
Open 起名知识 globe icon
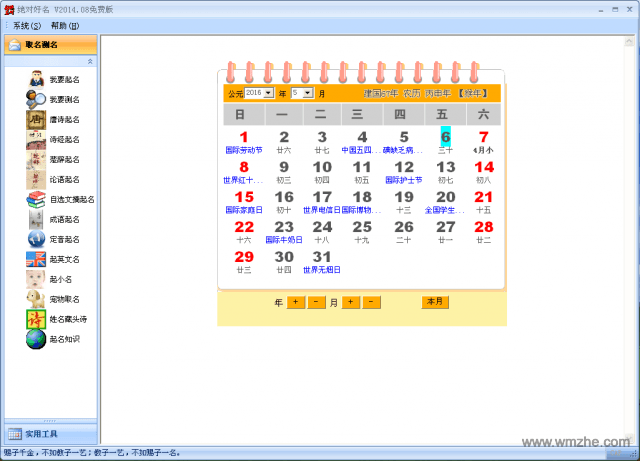coord(37,339)
